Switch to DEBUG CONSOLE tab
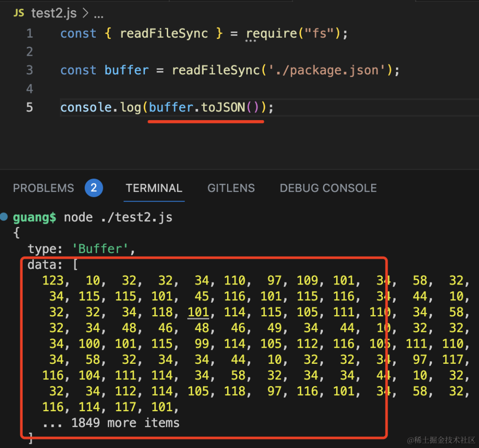 click(328, 188)
